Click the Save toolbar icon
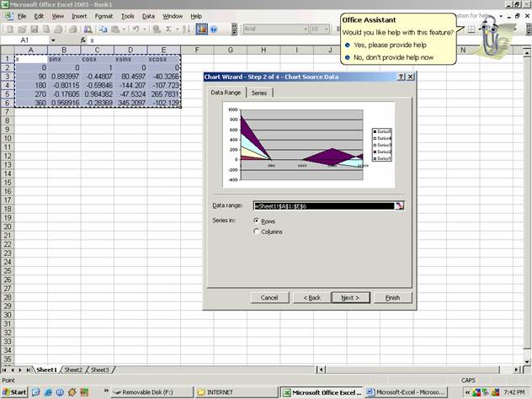This screenshot has height=399, width=532. [x=34, y=29]
